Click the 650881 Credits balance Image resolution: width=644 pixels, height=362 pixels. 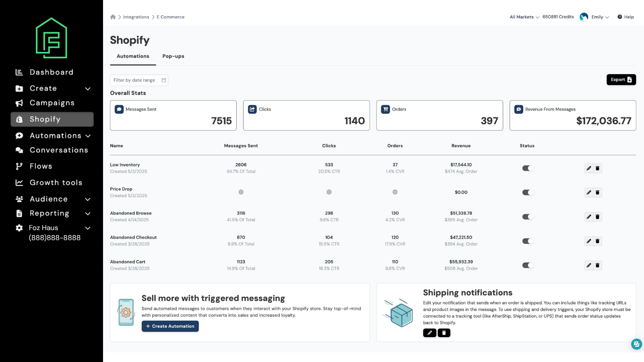tap(558, 17)
